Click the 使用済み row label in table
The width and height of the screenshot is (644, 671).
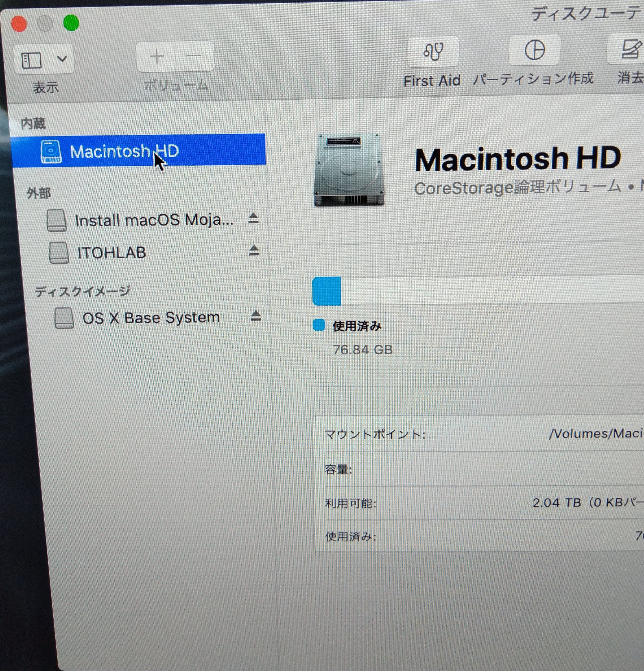(350, 536)
